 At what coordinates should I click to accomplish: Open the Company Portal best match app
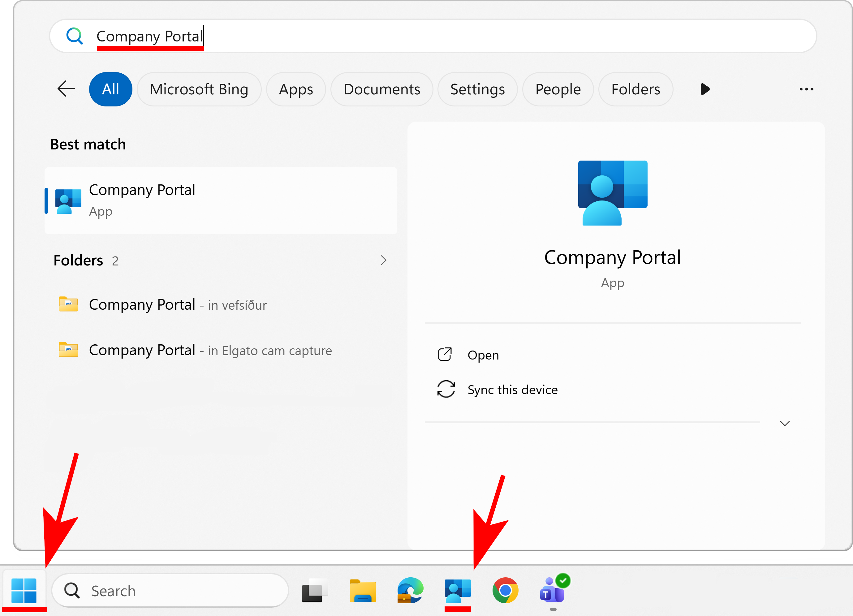click(x=221, y=200)
